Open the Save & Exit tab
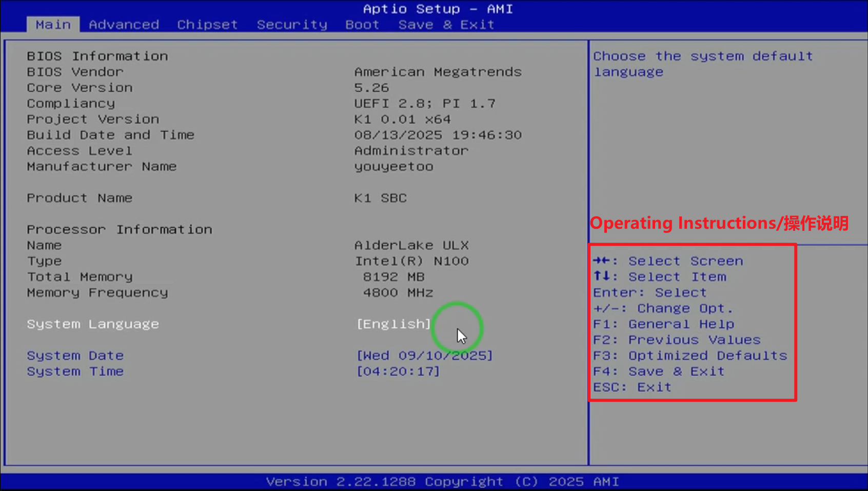This screenshot has height=491, width=868. pyautogui.click(x=446, y=24)
